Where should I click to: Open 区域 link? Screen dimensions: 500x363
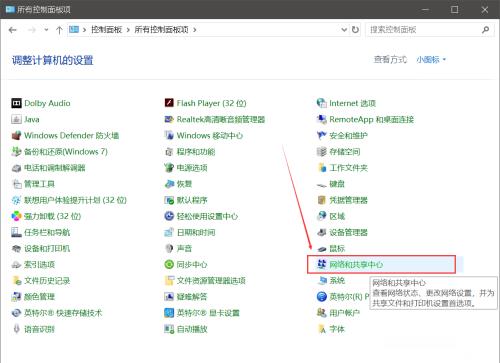pyautogui.click(x=337, y=217)
